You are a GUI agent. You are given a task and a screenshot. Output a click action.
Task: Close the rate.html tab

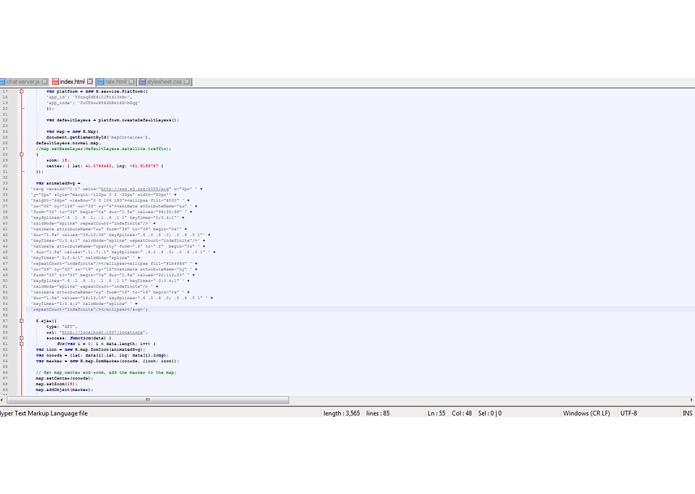click(132, 82)
